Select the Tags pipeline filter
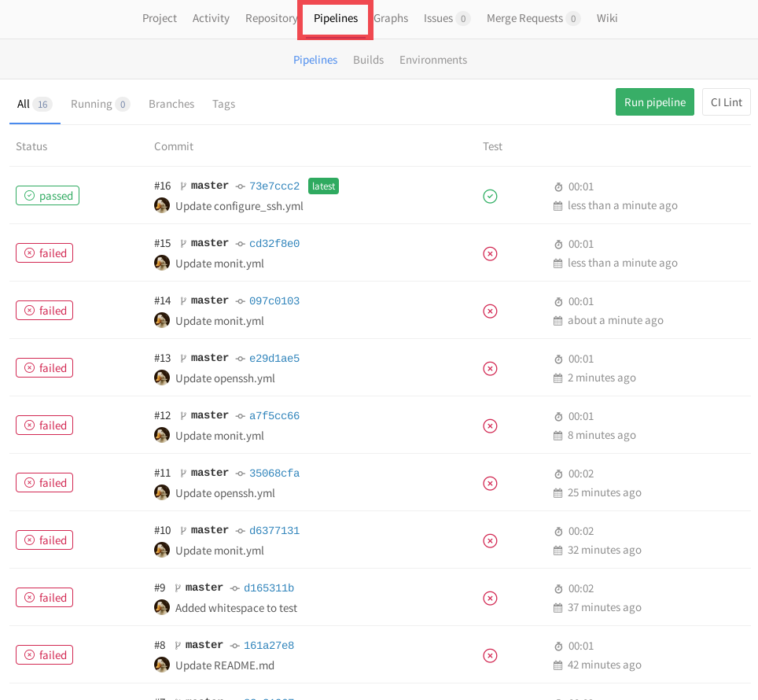The height and width of the screenshot is (700, 758). click(x=223, y=103)
